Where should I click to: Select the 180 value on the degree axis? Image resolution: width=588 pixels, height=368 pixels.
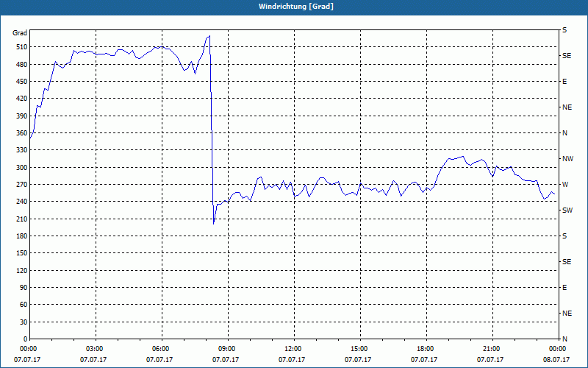(21, 236)
